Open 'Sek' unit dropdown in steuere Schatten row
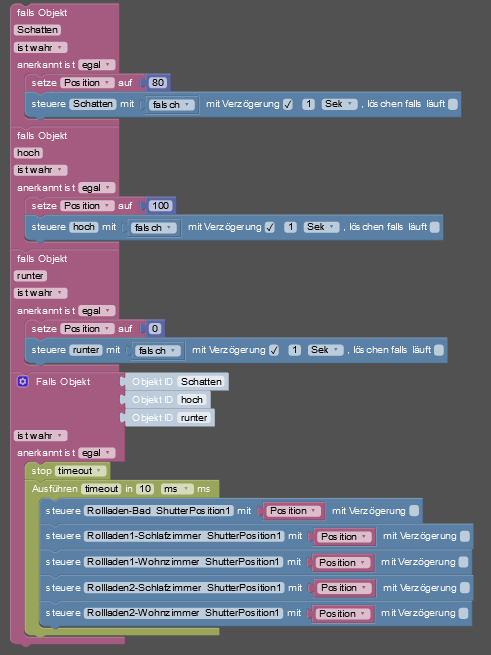The image size is (491, 655). tap(339, 104)
